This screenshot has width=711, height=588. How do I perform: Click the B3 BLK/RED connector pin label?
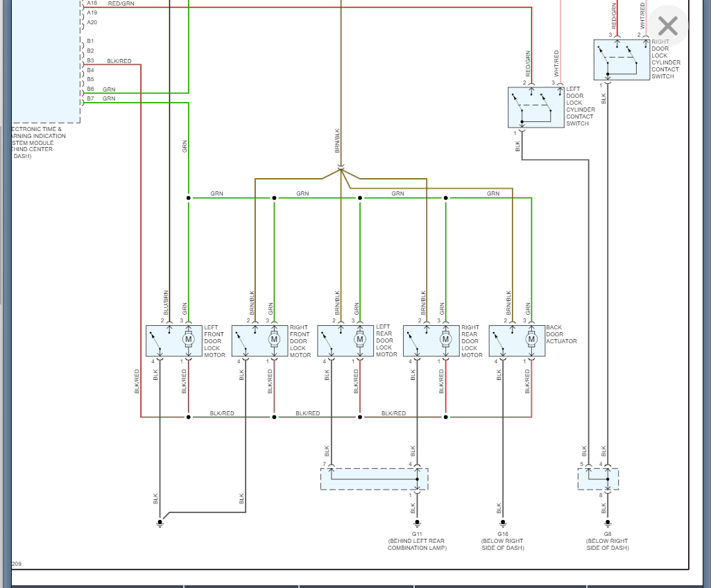(109, 61)
